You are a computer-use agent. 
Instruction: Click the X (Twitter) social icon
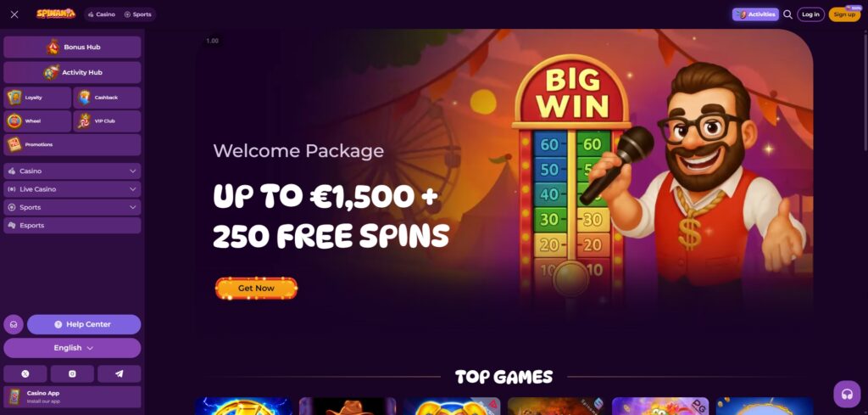tap(25, 374)
